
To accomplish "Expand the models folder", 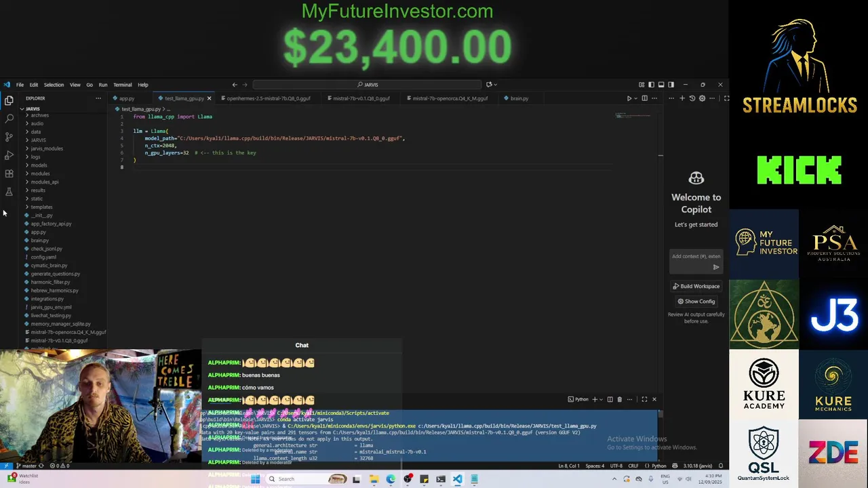I will tap(39, 165).
